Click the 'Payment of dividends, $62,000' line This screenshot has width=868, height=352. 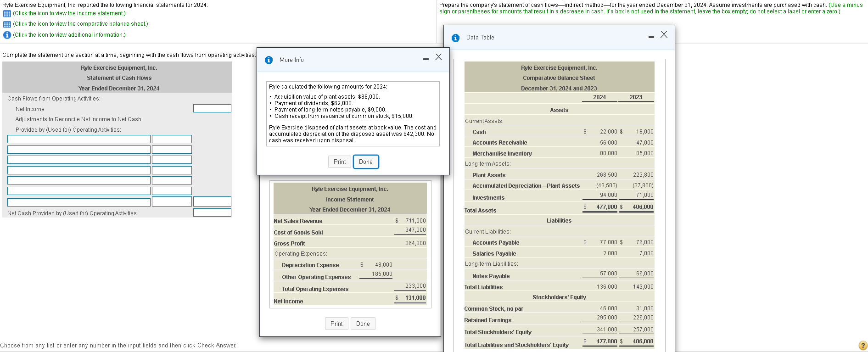click(314, 103)
